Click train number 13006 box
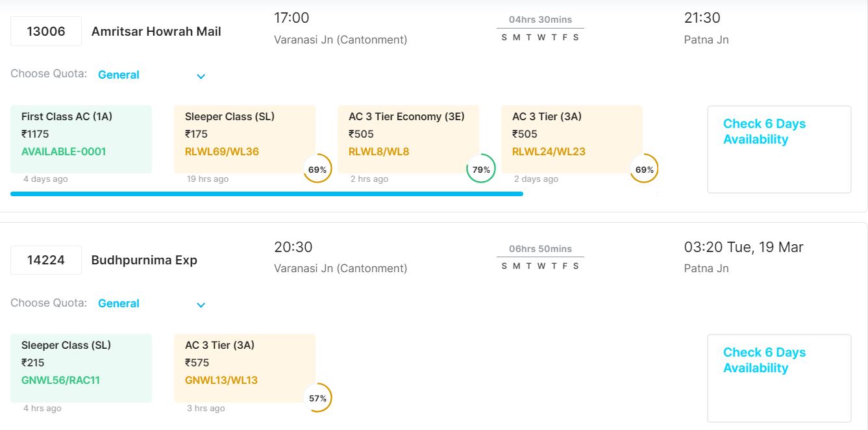The width and height of the screenshot is (868, 430). pyautogui.click(x=46, y=31)
